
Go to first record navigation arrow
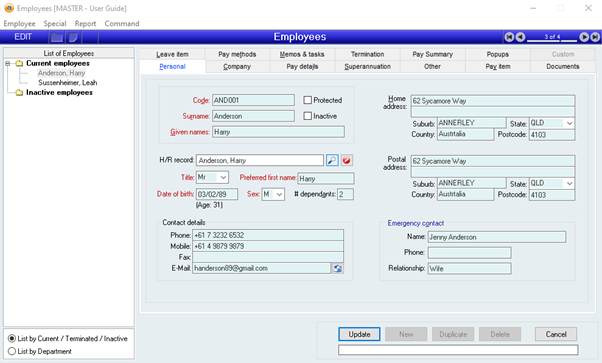point(509,37)
